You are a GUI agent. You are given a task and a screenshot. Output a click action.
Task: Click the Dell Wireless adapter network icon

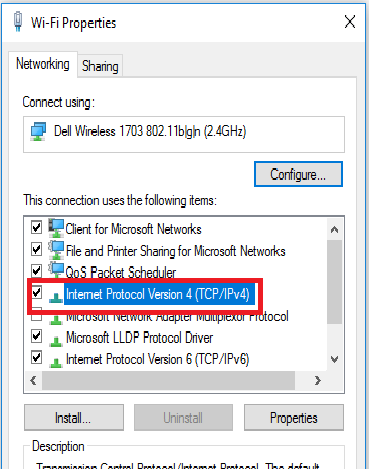pos(38,131)
